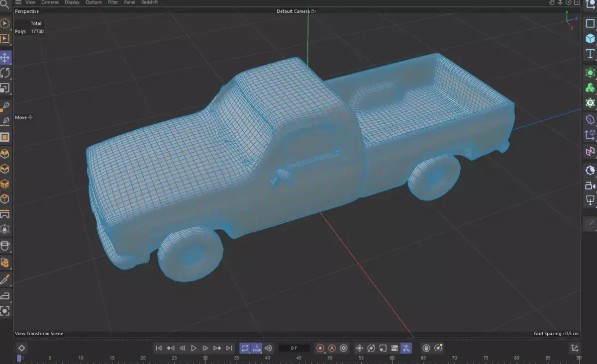Viewport: 597px width, 364px height.
Task: Open the Cameras menu
Action: coord(50,2)
